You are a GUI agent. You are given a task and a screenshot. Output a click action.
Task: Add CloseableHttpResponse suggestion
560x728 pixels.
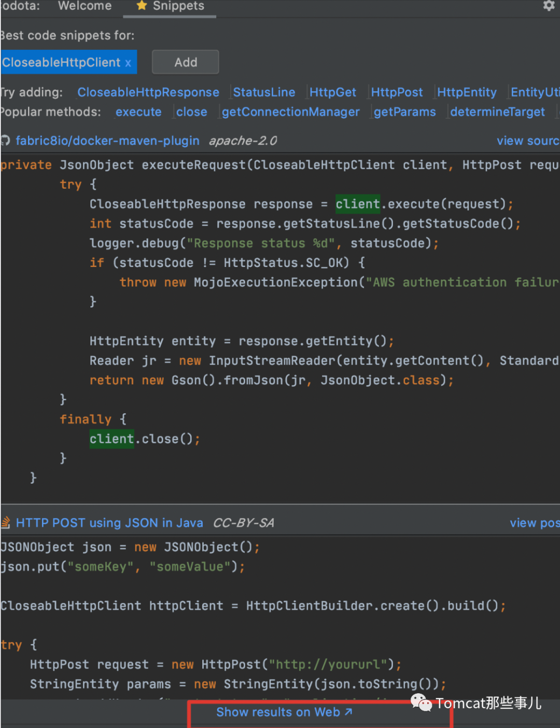pyautogui.click(x=148, y=92)
